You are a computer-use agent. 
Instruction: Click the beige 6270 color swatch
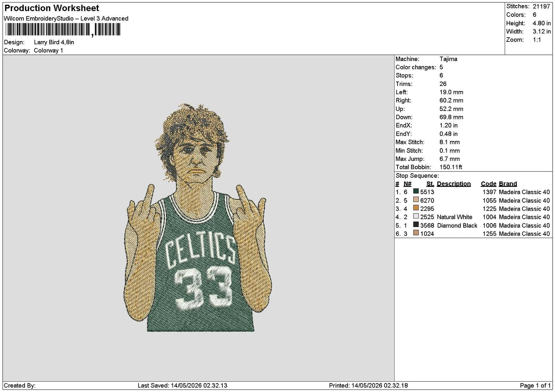pyautogui.click(x=416, y=200)
